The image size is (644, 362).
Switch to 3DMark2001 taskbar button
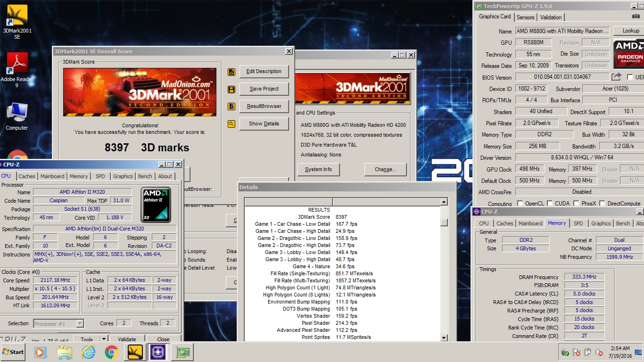[x=135, y=352]
